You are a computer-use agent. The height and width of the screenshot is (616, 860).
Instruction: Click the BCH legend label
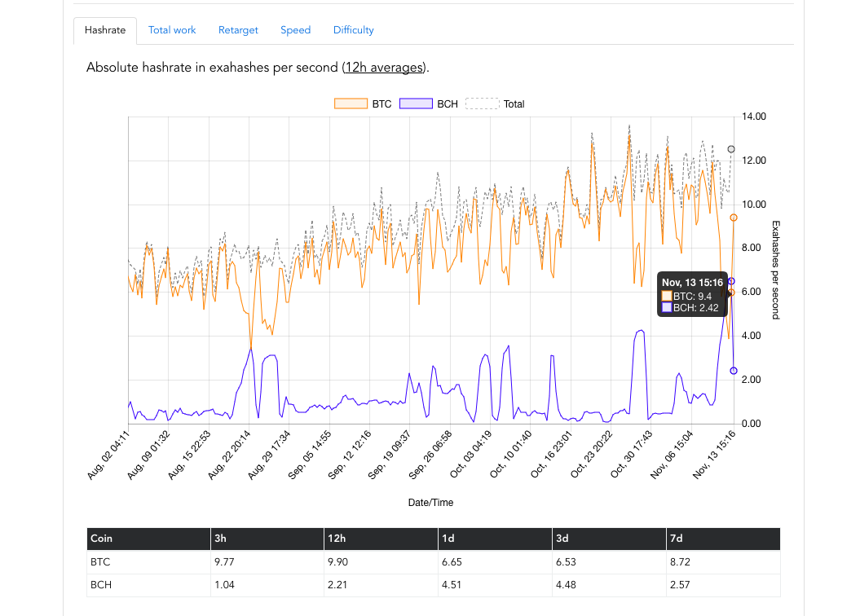[448, 104]
